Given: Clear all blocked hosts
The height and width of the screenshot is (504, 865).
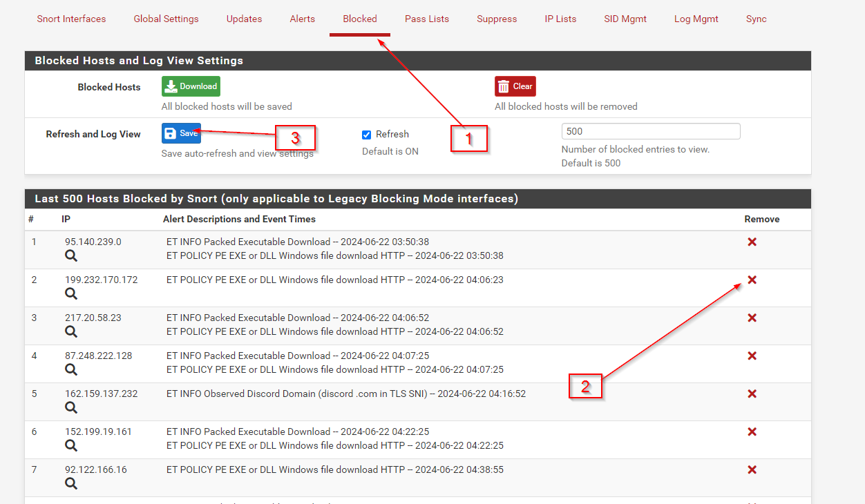Looking at the screenshot, I should (515, 86).
